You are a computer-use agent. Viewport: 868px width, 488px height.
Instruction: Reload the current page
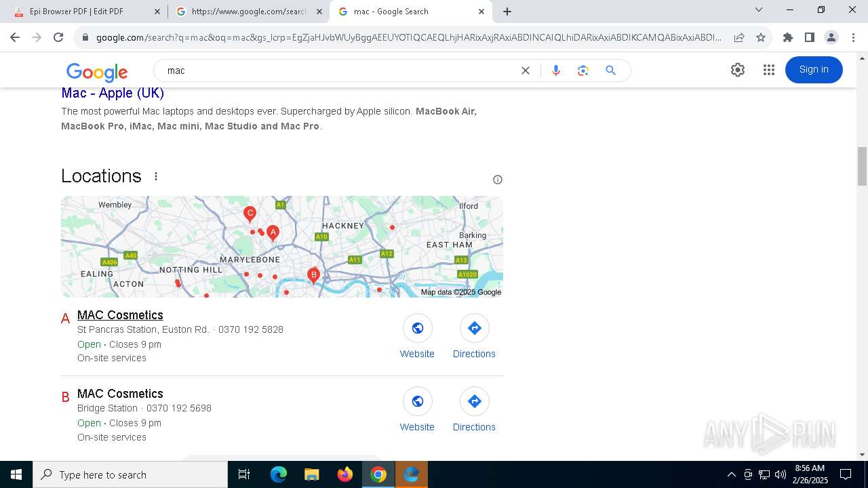[x=58, y=37]
